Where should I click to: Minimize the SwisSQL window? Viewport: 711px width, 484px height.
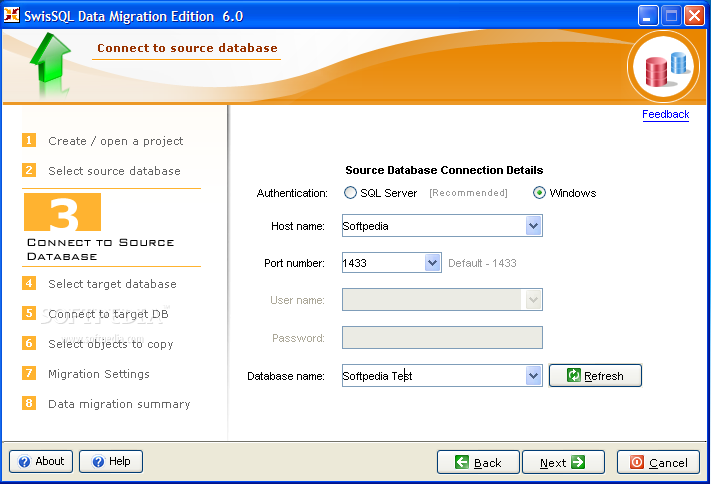(x=648, y=16)
